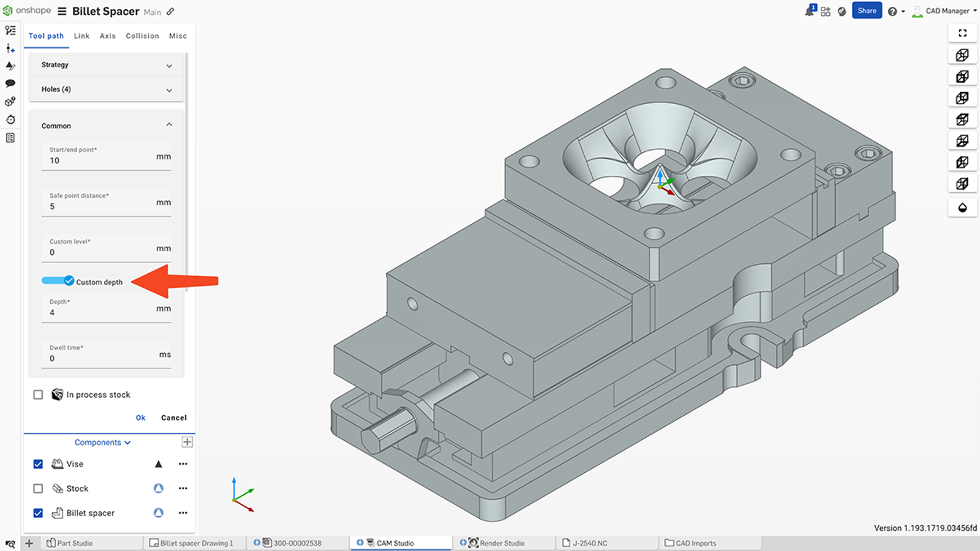Expand the Holes (4) section
This screenshot has width=980, height=551.
[106, 89]
